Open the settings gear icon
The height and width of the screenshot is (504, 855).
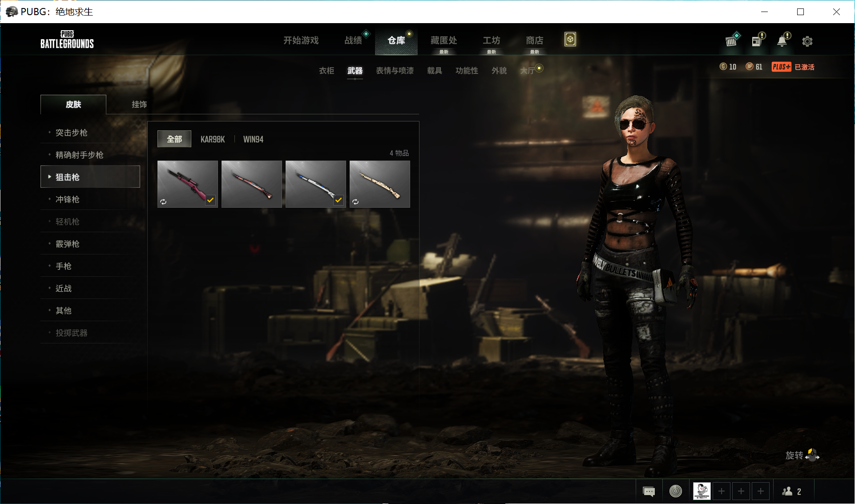coord(807,41)
